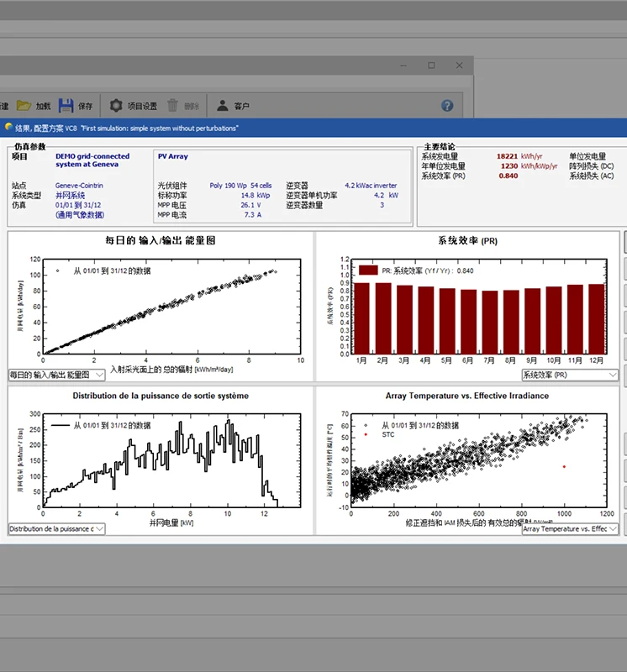Screen dimensions: 627x672
Task: Click the '系统发电量' label
Action: 440,156
